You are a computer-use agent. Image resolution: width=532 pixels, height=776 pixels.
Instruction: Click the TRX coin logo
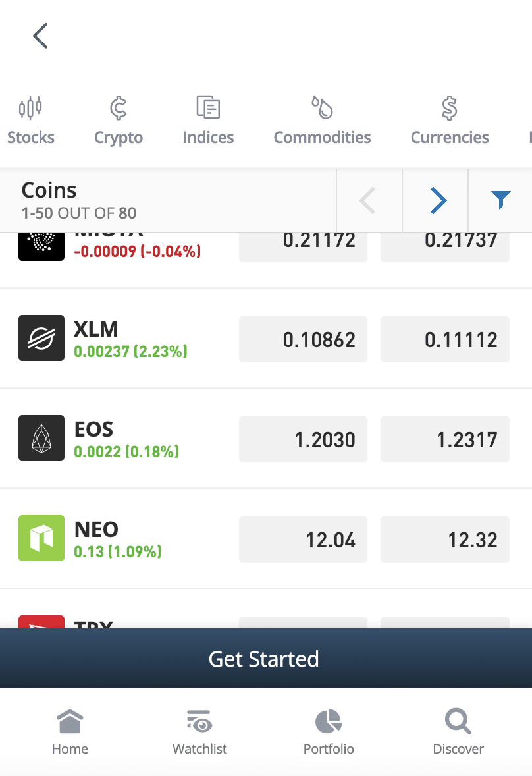41,622
